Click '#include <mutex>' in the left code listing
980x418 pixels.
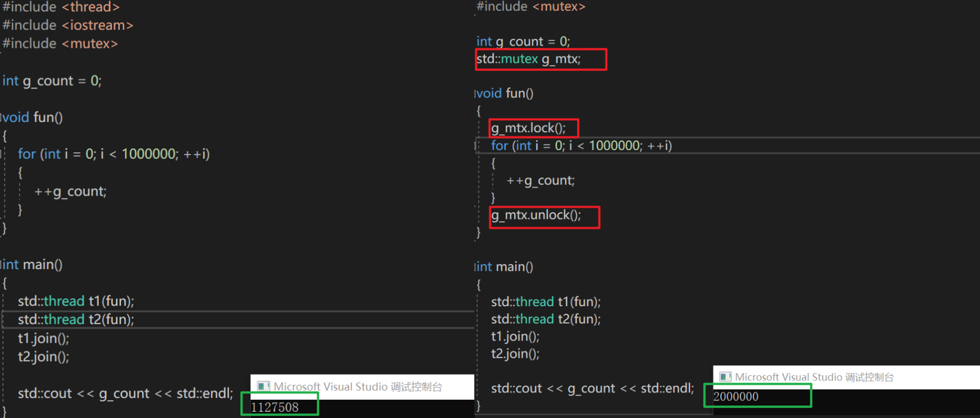click(x=60, y=43)
